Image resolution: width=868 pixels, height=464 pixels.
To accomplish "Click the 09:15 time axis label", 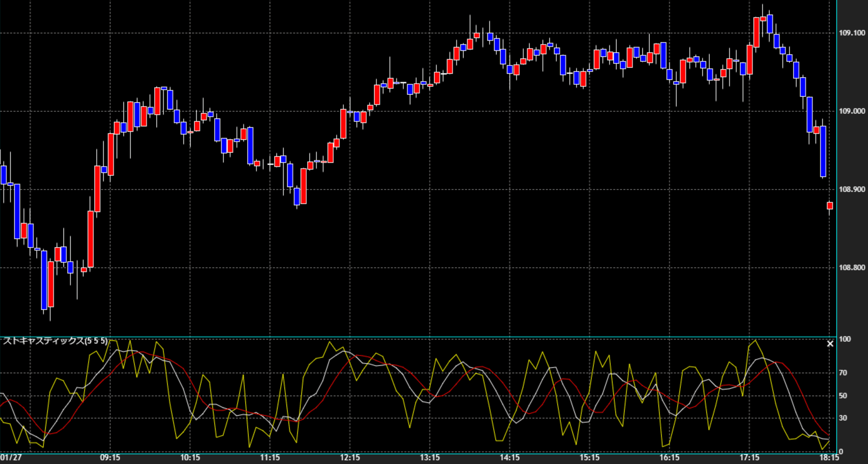I will [x=110, y=458].
